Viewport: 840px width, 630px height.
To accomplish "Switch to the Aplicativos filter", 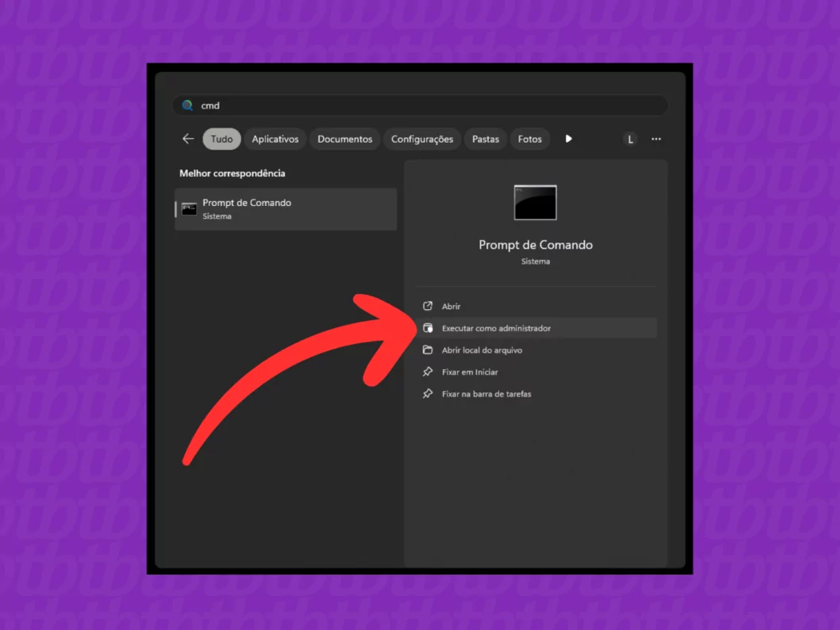I will (x=275, y=139).
